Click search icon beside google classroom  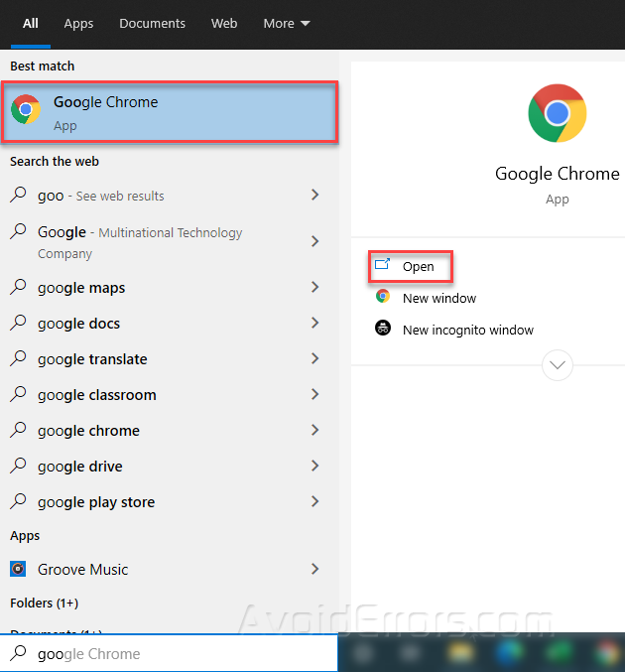coord(18,393)
